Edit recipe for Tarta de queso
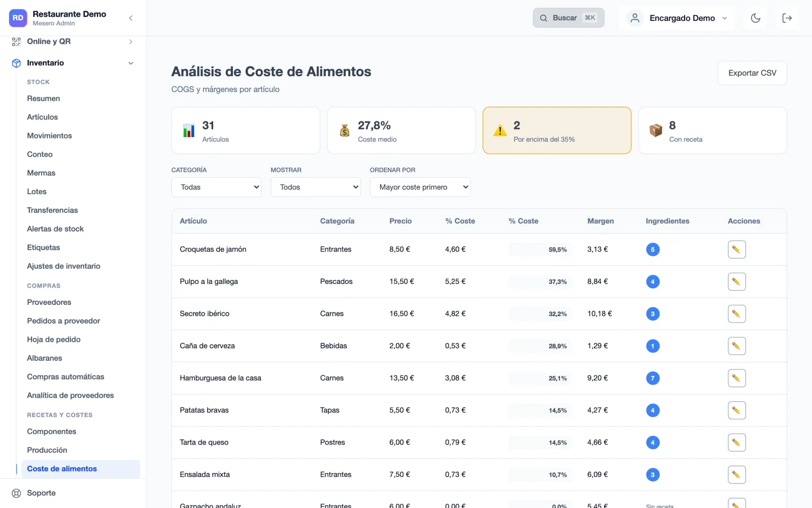Viewport: 812px width, 508px height. click(x=736, y=442)
